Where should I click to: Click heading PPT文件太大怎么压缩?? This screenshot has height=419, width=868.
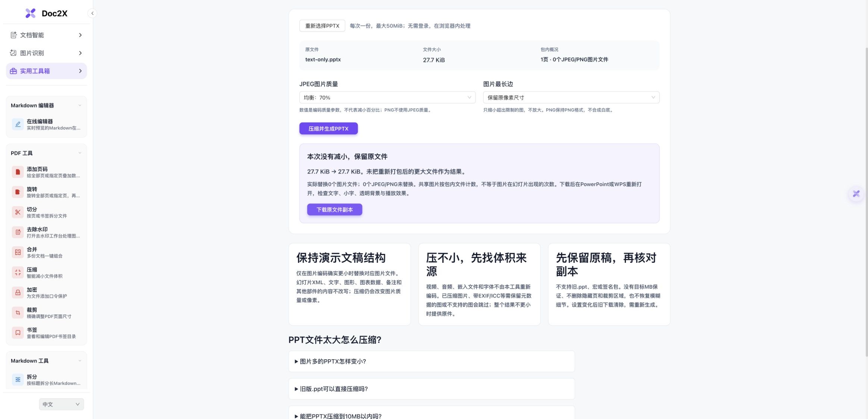tap(335, 340)
